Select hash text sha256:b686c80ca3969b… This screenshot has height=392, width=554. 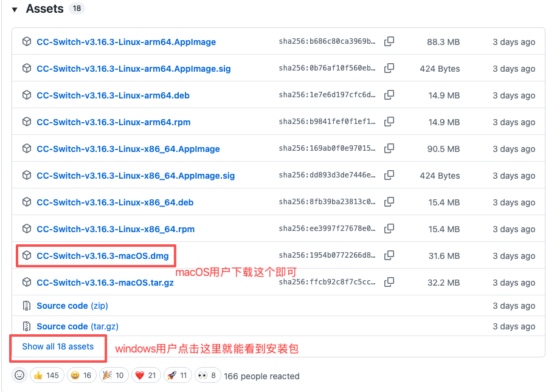(x=327, y=41)
